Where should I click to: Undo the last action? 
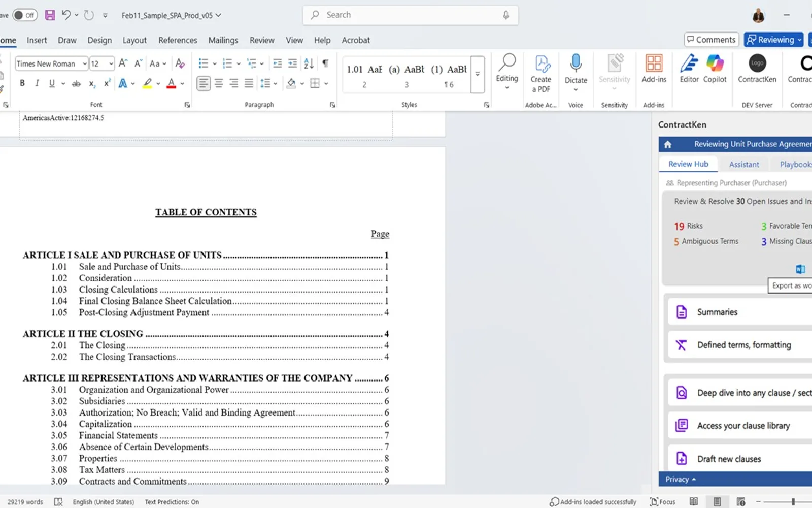coord(66,15)
